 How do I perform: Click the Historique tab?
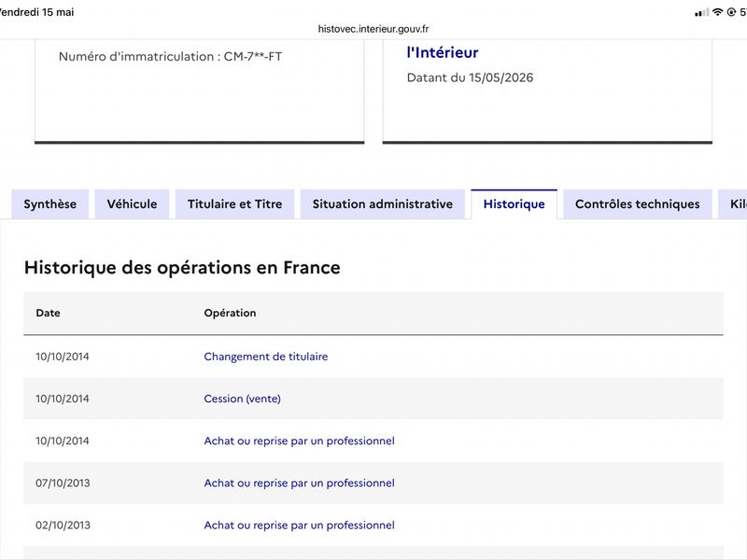point(514,203)
